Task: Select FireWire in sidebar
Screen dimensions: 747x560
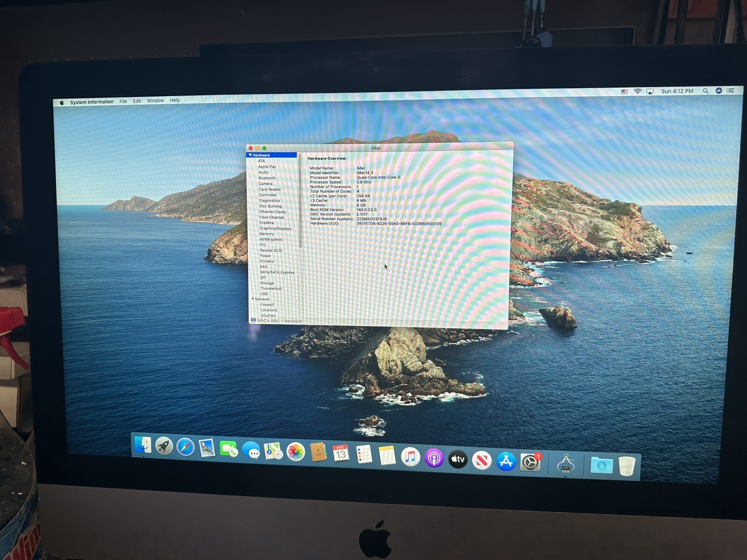Action: pyautogui.click(x=267, y=223)
